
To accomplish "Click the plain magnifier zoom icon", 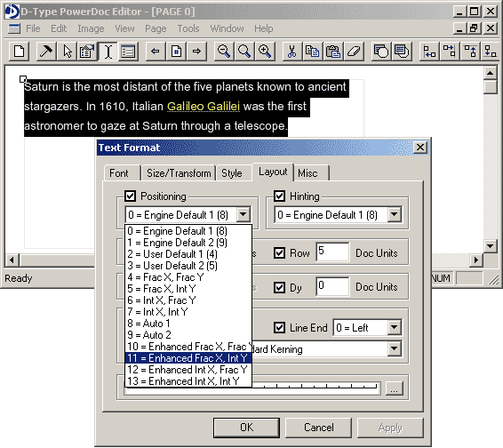I will coord(244,52).
